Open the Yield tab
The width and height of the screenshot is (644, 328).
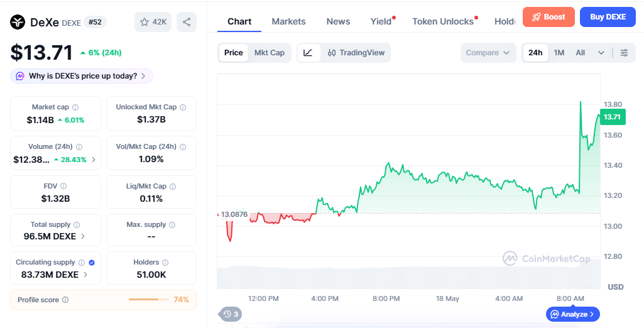click(381, 22)
